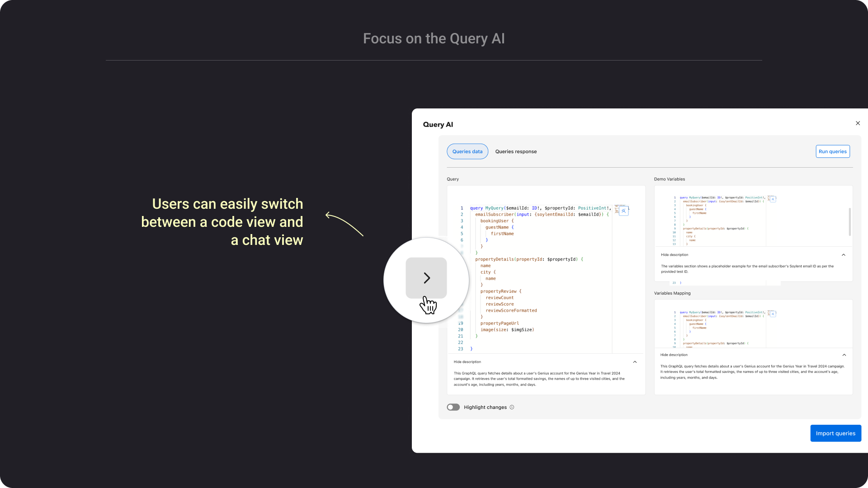The width and height of the screenshot is (868, 488).
Task: Open the Queries response tab
Action: coord(516,151)
